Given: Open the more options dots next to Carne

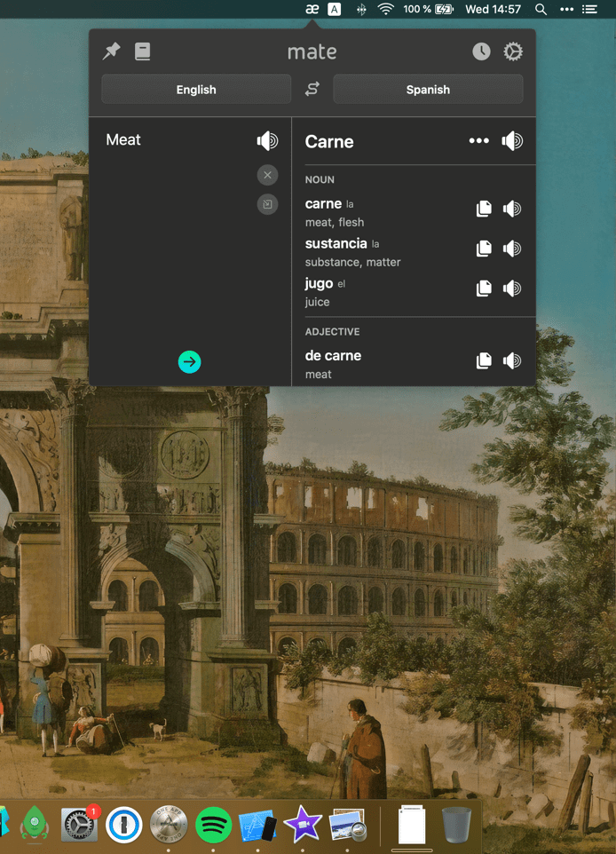Looking at the screenshot, I should point(478,140).
